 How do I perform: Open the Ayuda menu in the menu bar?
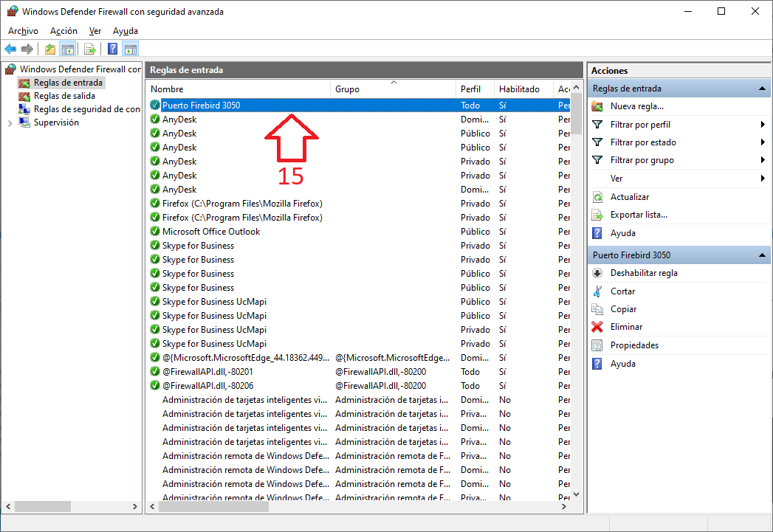[126, 31]
